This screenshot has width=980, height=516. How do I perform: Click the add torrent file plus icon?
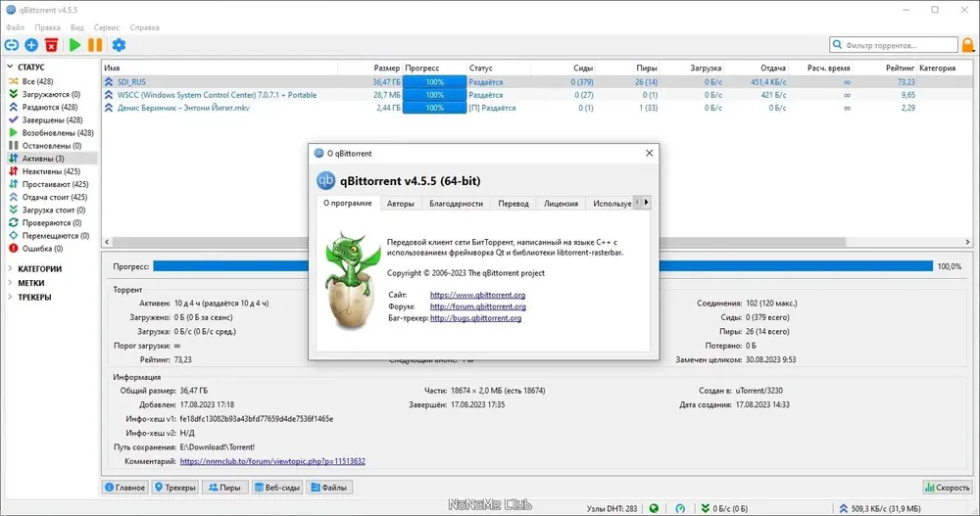coord(31,45)
